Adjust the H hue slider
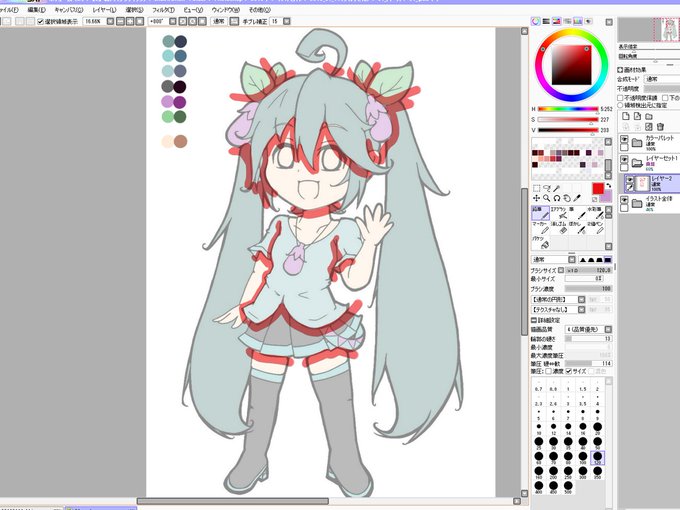 tap(568, 109)
